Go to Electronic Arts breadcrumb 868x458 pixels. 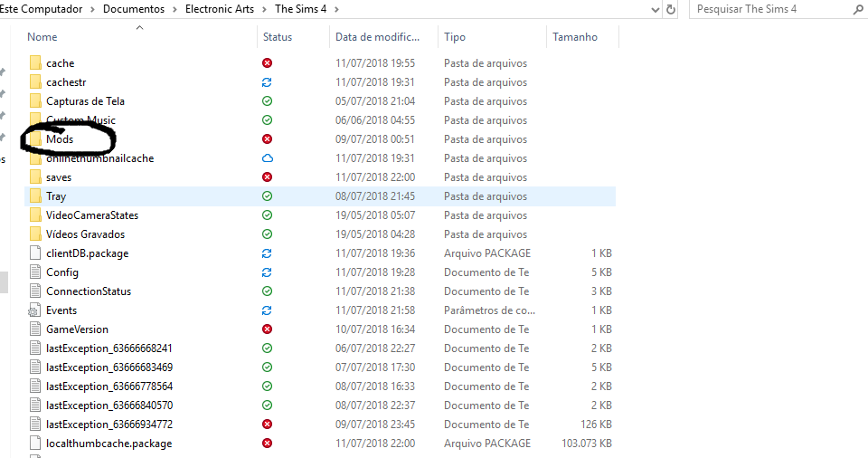tap(220, 9)
